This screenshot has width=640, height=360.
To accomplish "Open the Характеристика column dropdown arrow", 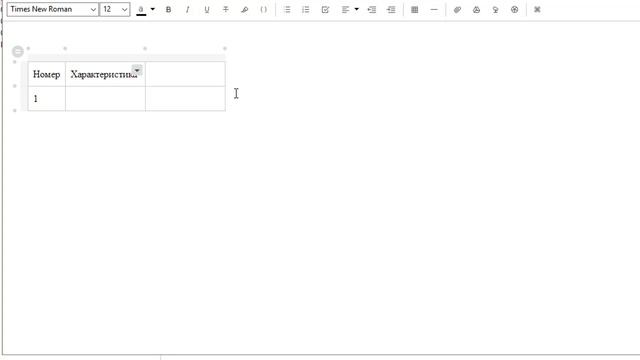I will point(137,70).
